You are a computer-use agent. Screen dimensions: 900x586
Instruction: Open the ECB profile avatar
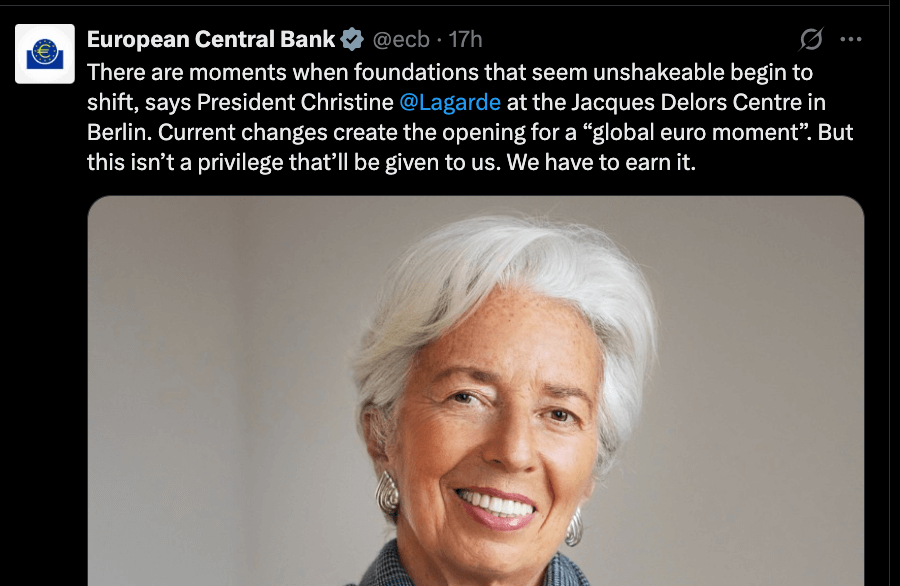(x=45, y=53)
